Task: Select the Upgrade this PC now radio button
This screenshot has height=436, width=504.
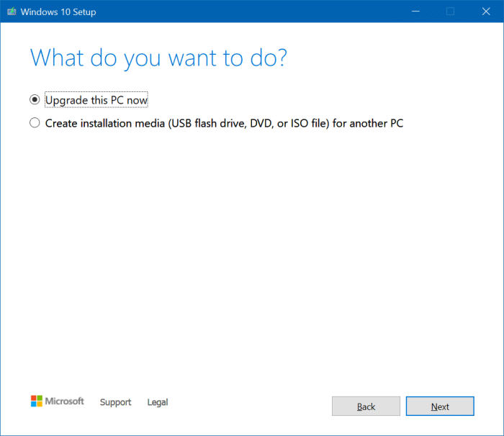Action: pos(35,99)
